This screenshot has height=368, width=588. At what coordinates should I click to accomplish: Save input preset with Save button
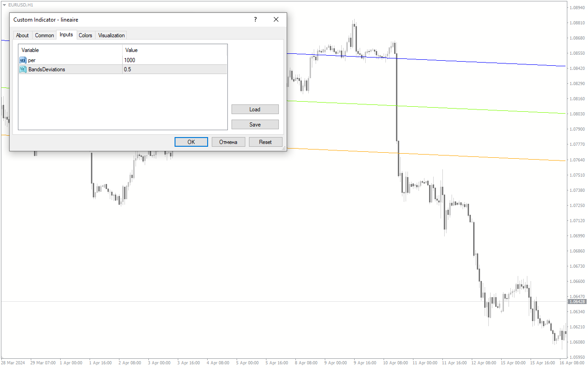click(255, 124)
